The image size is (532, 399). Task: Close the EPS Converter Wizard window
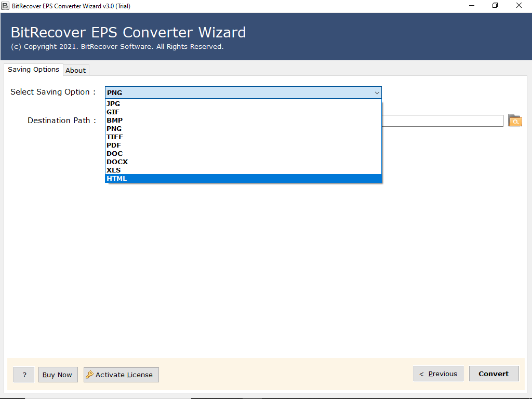click(x=519, y=6)
